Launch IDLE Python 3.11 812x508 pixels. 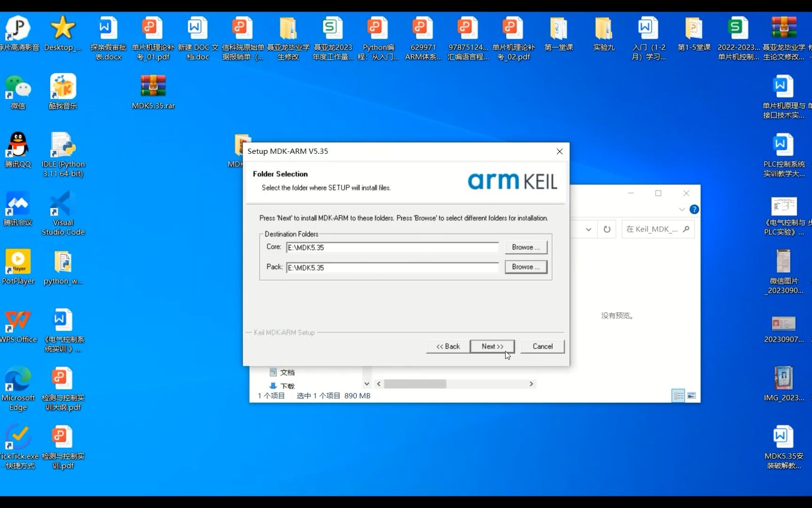coord(63,146)
